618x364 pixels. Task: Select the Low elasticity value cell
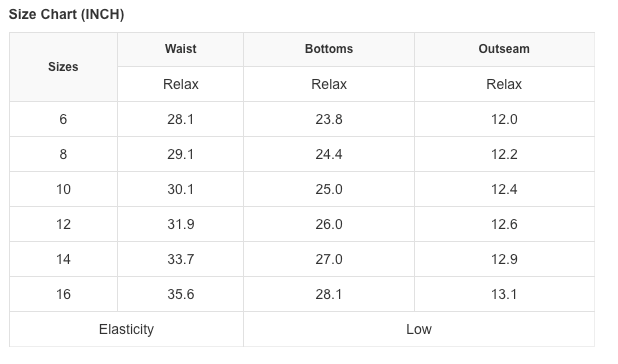pyautogui.click(x=419, y=329)
